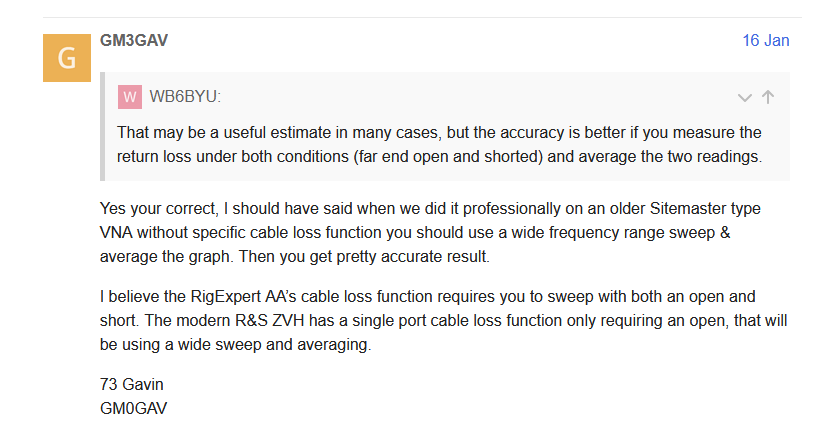The width and height of the screenshot is (828, 431).
Task: Click the quoted text about return loss
Action: [x=439, y=144]
